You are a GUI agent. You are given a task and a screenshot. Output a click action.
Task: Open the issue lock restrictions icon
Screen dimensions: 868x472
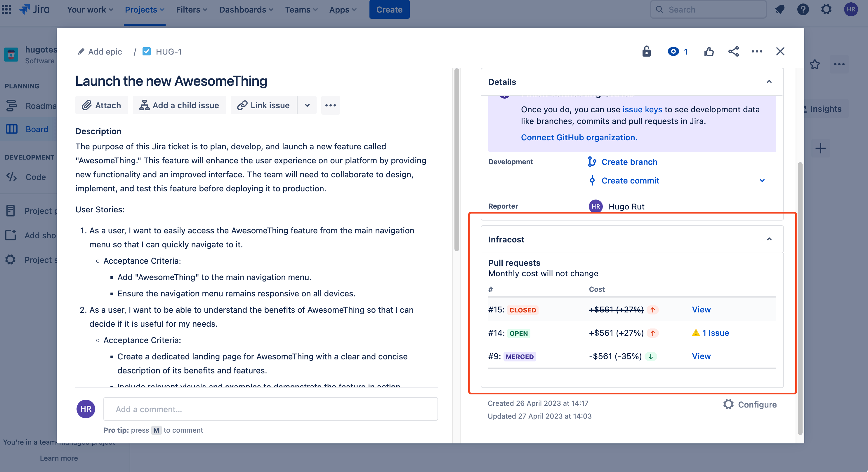coord(646,52)
